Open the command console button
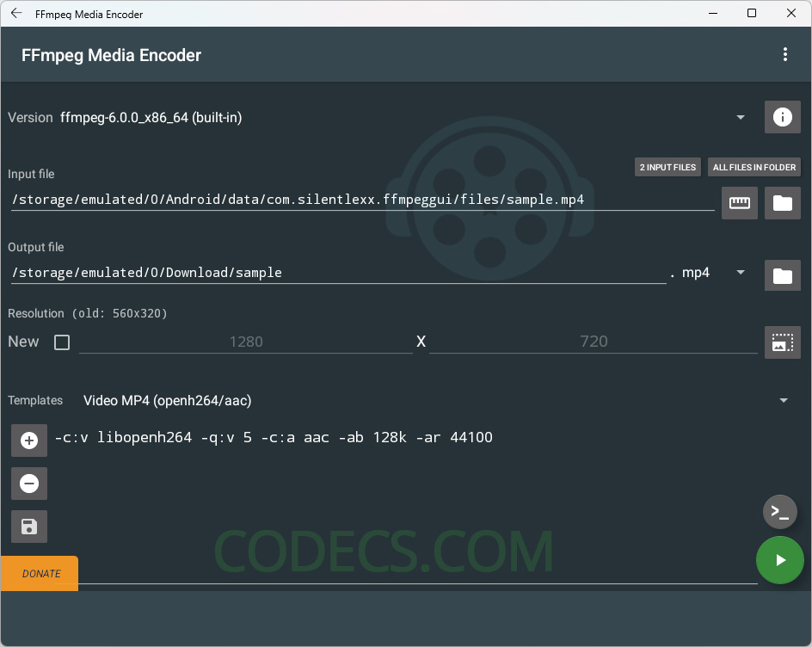The image size is (812, 647). 780,512
